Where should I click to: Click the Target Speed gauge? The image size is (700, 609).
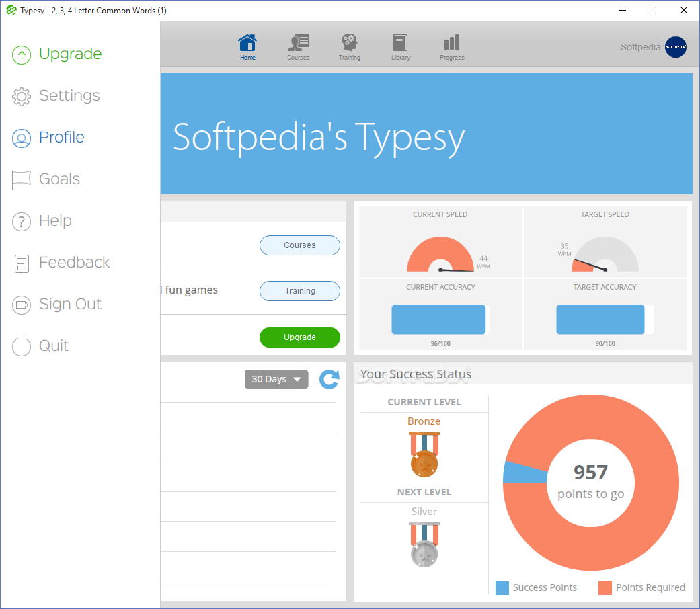pyautogui.click(x=605, y=254)
